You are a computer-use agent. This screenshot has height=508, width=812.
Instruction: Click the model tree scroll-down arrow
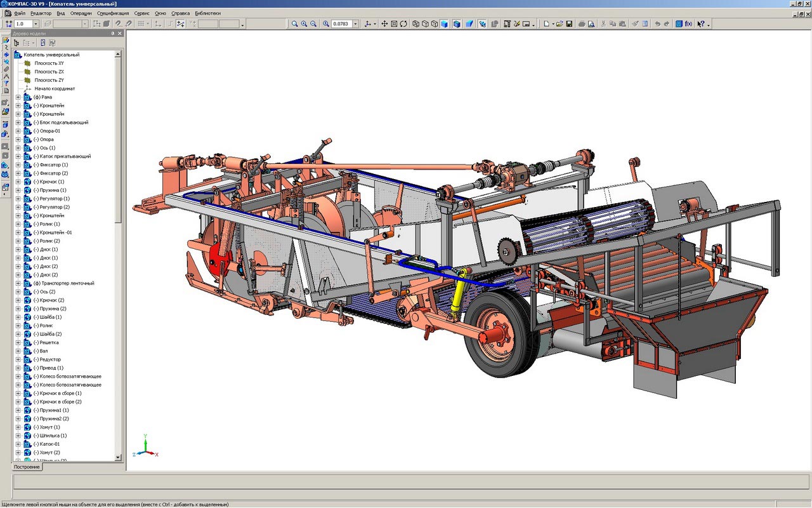point(118,457)
